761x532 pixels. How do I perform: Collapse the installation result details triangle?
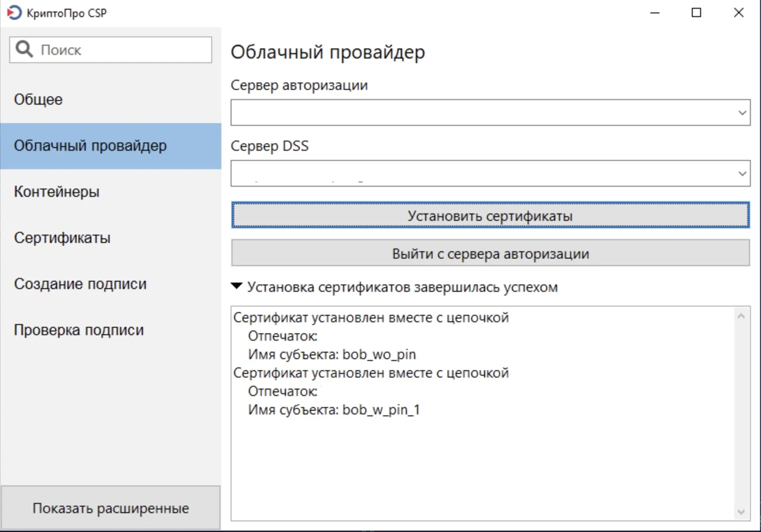[x=237, y=286]
